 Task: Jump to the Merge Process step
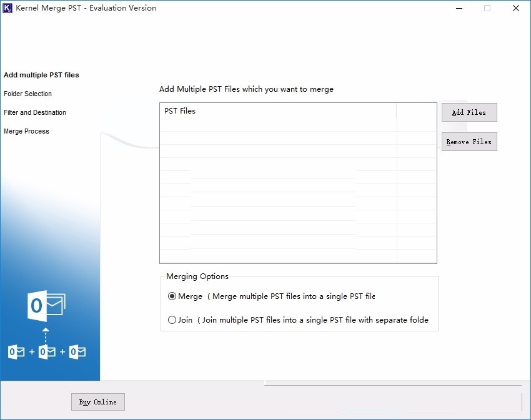[26, 131]
